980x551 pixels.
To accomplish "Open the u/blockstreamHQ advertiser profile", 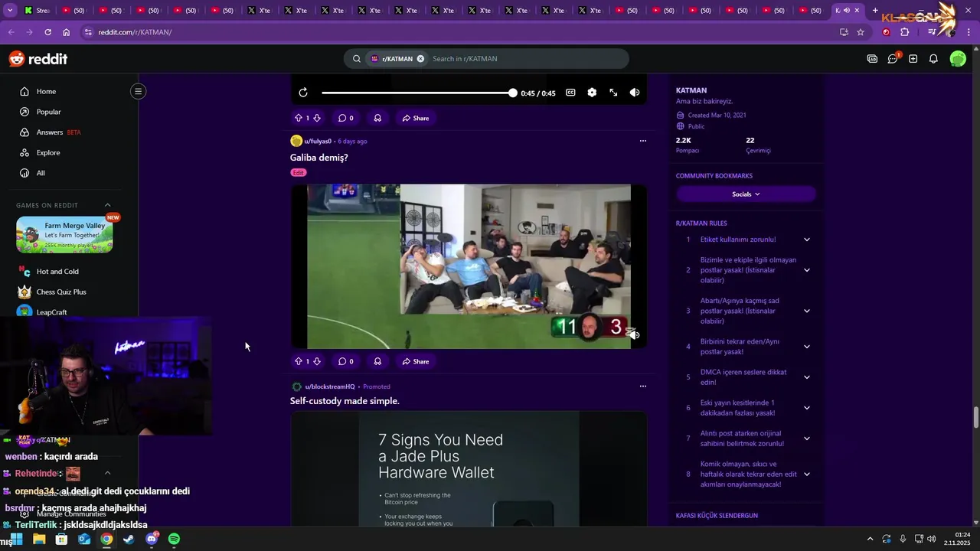I will [x=330, y=386].
